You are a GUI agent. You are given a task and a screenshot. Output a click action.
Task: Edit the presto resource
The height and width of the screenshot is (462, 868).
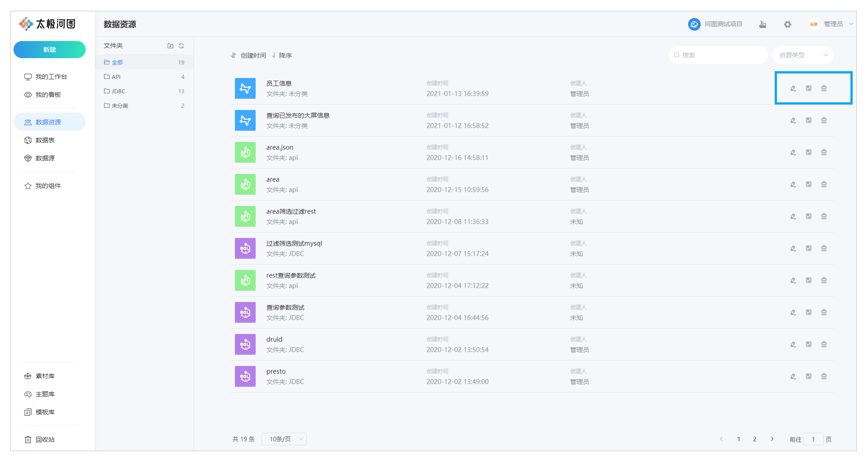click(x=793, y=376)
